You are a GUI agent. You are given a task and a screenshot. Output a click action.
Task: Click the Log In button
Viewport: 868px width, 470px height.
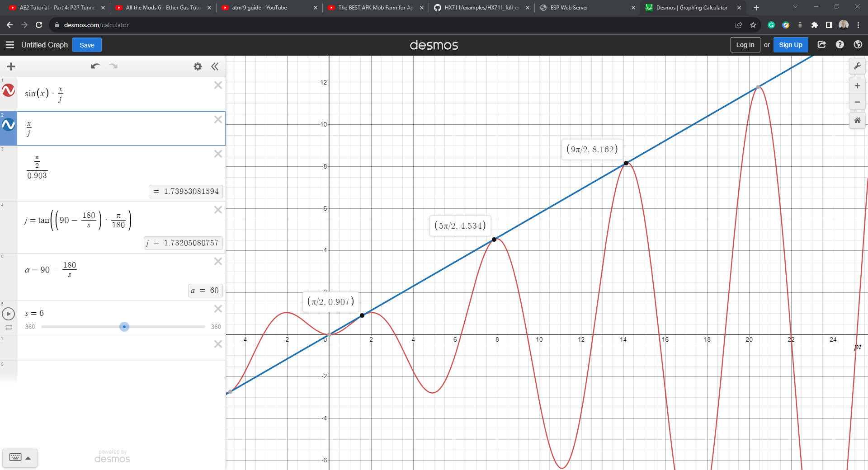point(745,45)
